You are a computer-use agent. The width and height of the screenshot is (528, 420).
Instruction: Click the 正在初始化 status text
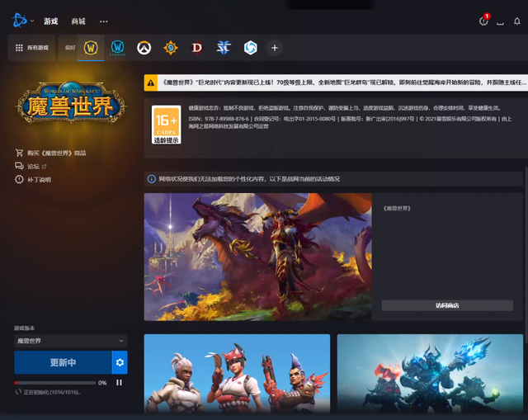[52, 393]
